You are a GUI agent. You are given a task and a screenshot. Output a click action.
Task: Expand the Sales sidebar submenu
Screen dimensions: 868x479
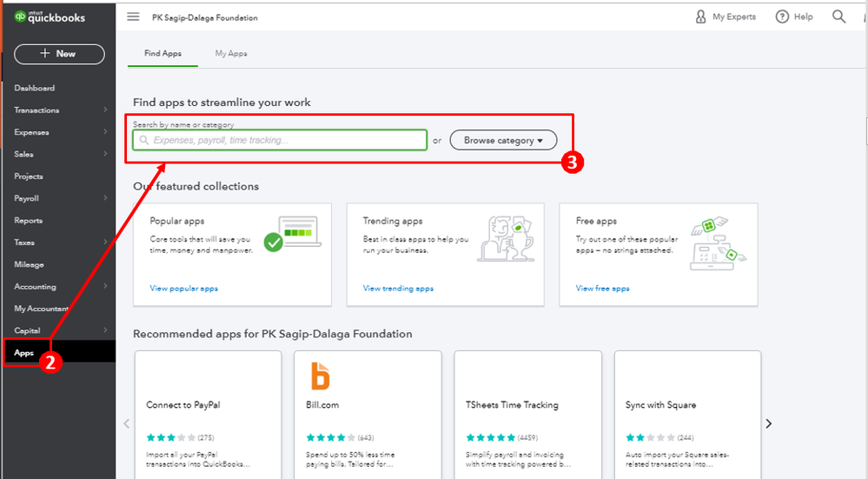point(105,154)
